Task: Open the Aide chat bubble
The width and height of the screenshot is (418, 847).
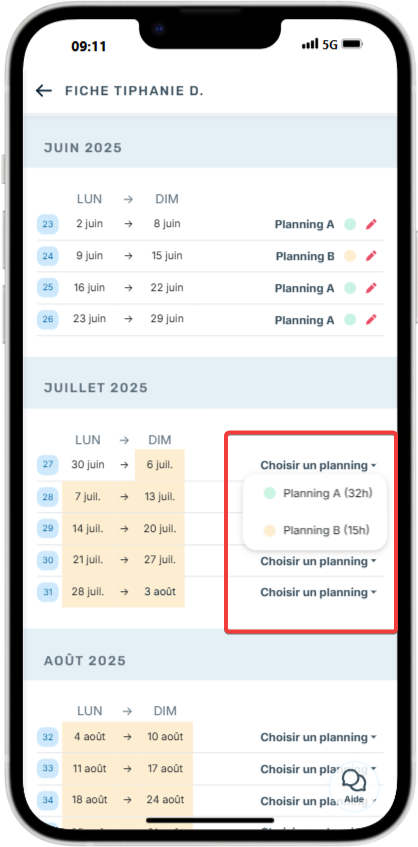Action: (354, 785)
